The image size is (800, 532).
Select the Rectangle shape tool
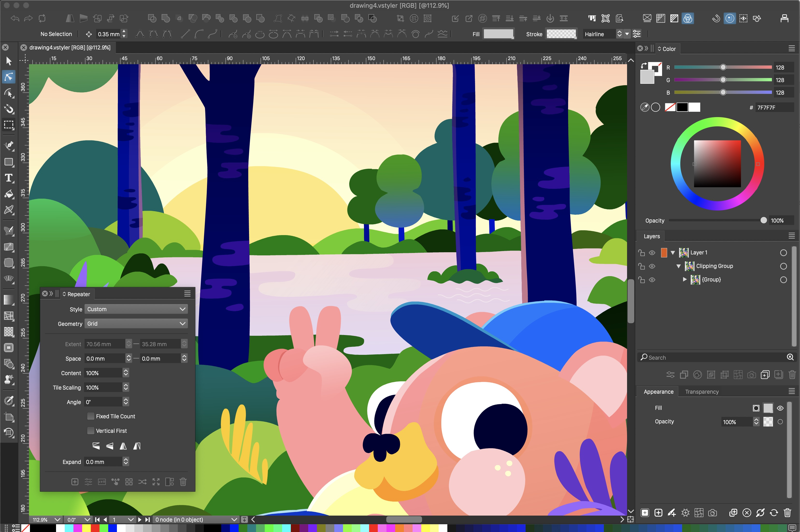(9, 162)
